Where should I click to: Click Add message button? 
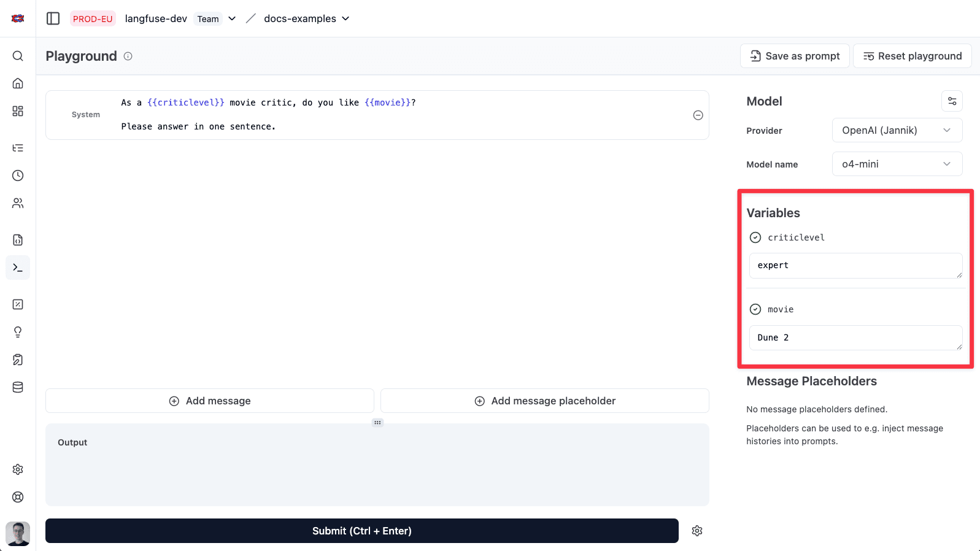pyautogui.click(x=210, y=401)
